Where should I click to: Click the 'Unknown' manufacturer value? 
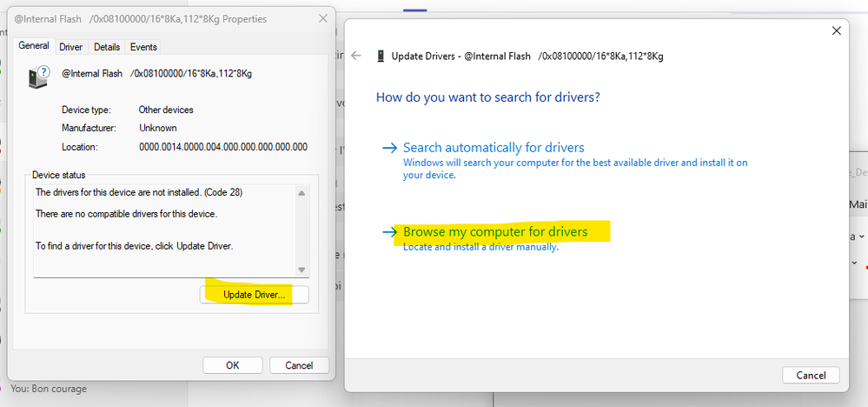[x=158, y=128]
